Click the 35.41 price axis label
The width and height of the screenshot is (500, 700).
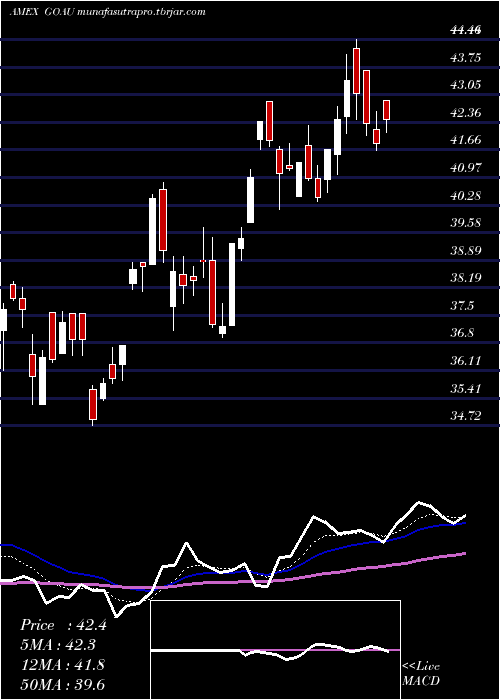466,388
